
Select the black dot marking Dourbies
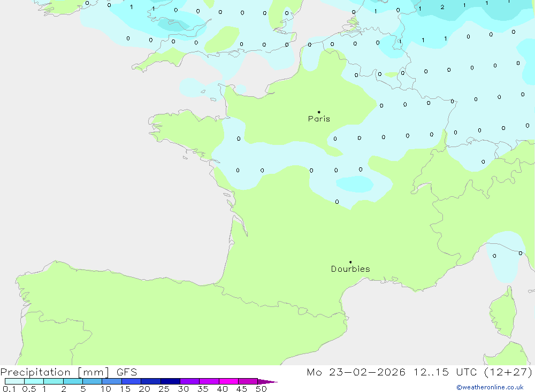350,262
